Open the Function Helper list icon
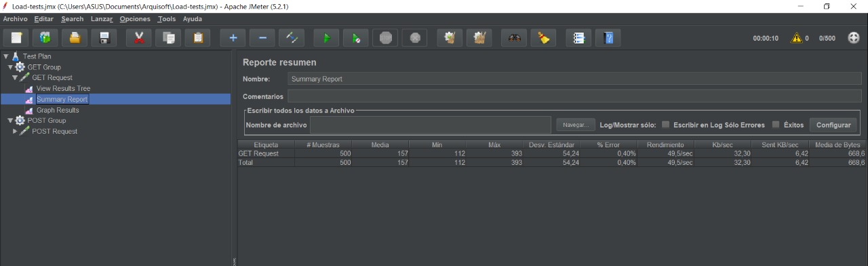Viewport: 868px width, 266px height. 578,38
